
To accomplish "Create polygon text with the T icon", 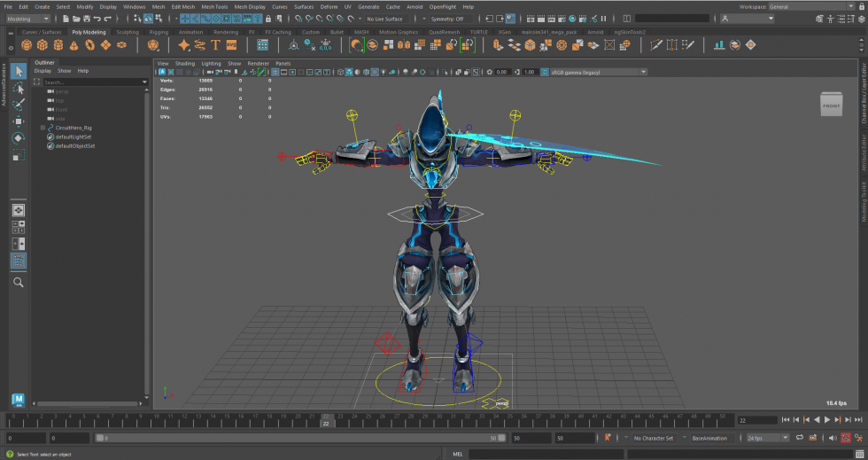I will click(x=215, y=45).
